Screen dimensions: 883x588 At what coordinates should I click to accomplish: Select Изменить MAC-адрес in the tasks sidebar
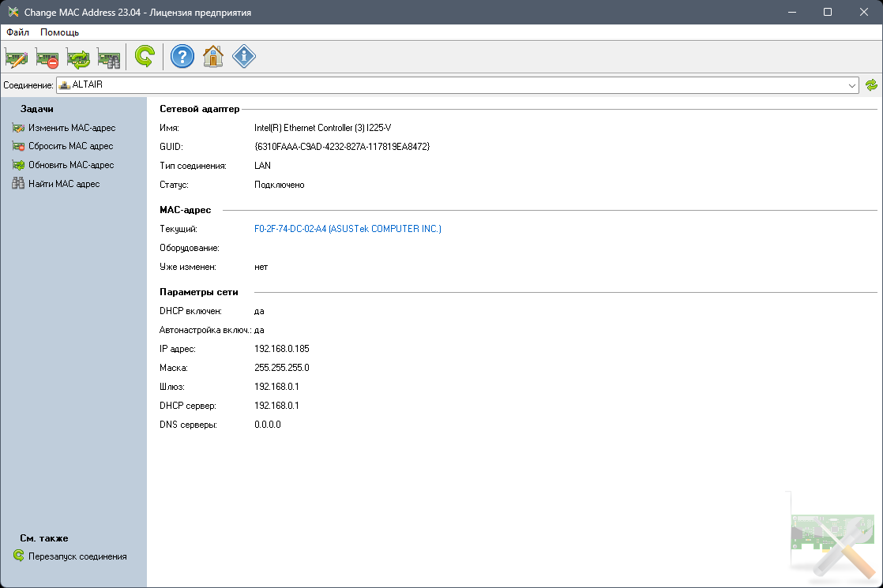[x=71, y=127]
